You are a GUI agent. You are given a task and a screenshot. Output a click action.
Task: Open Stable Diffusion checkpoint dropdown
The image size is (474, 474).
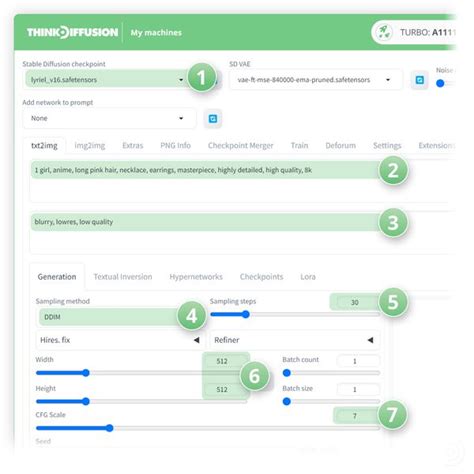(x=107, y=80)
